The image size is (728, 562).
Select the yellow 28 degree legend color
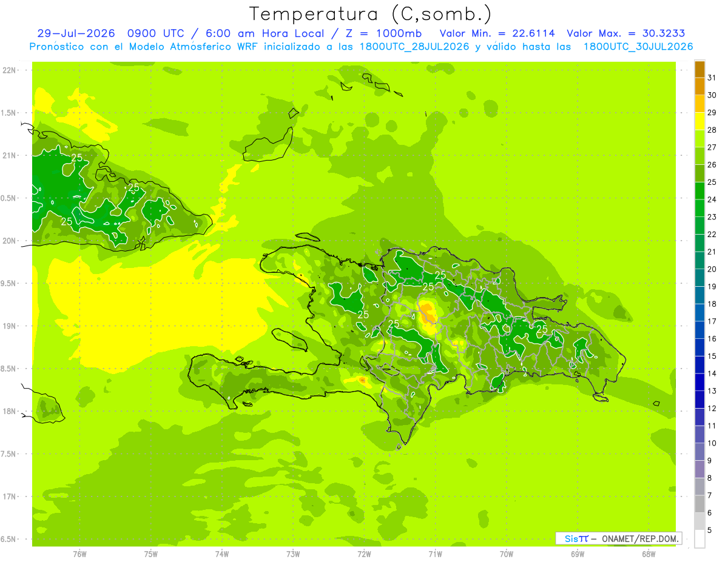pyautogui.click(x=699, y=121)
